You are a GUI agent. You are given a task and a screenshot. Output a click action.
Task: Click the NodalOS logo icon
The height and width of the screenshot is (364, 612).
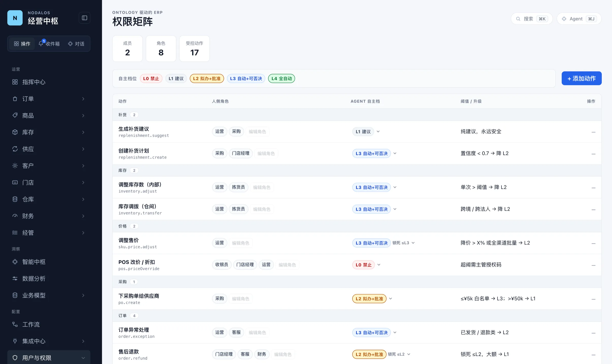click(x=15, y=18)
